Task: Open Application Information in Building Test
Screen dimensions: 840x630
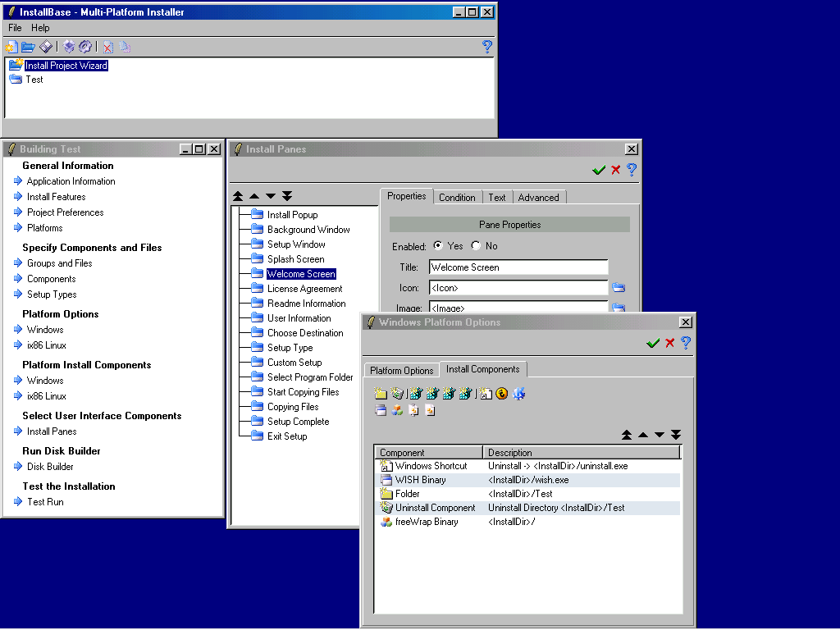Action: 71,181
